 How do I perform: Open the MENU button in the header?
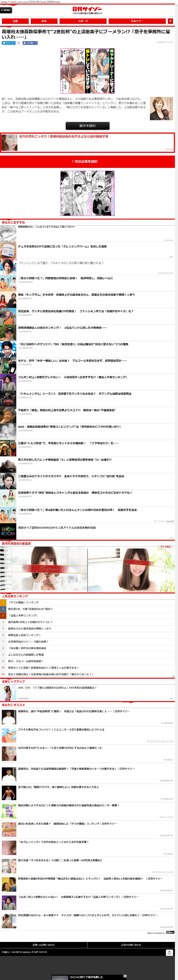pos(6,10)
